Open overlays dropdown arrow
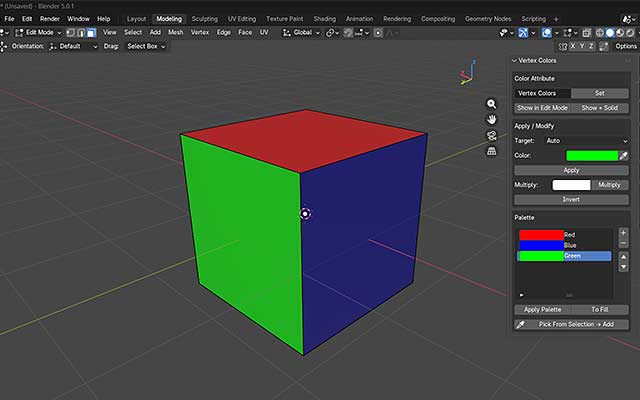The width and height of the screenshot is (640, 400). coord(557,33)
